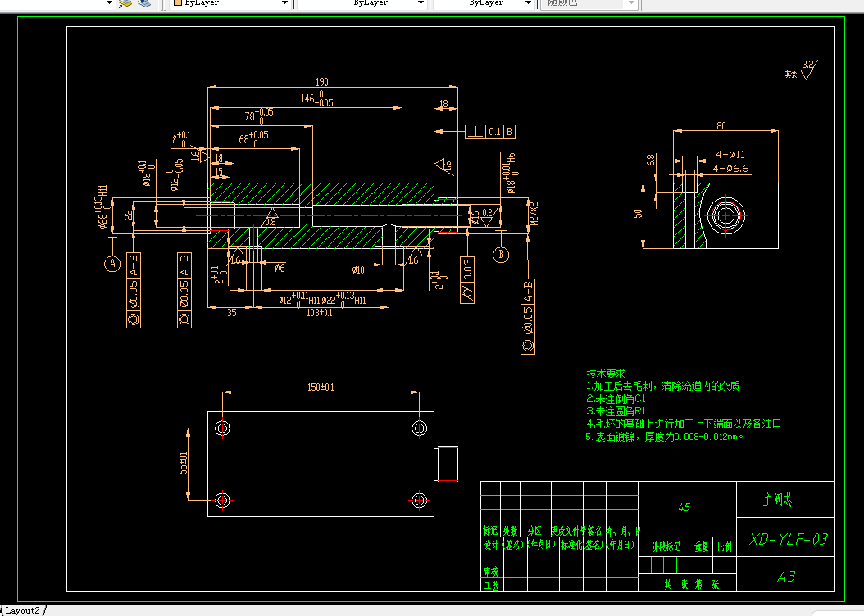Click the 分区 cell in the revision table
This screenshot has width=864, height=616.
click(534, 531)
